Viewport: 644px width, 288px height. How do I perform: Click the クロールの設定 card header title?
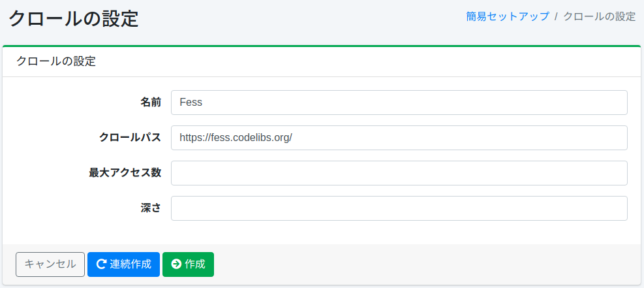point(55,61)
